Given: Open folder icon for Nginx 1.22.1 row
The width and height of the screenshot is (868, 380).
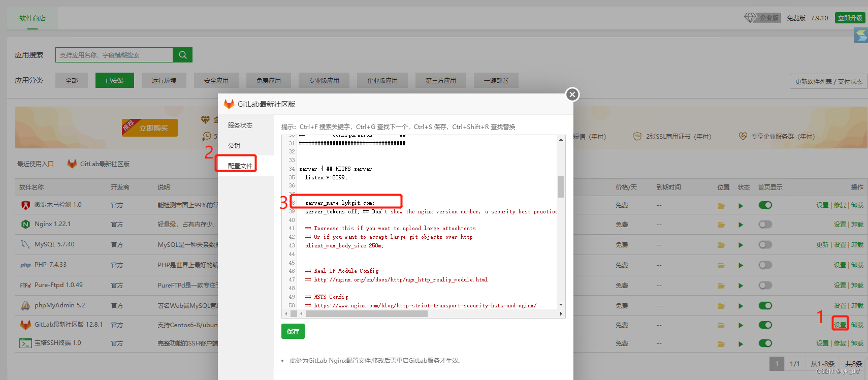Looking at the screenshot, I should pyautogui.click(x=721, y=225).
